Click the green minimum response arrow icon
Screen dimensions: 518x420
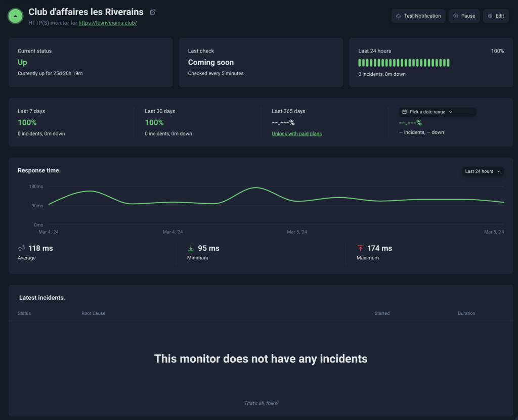(x=191, y=248)
